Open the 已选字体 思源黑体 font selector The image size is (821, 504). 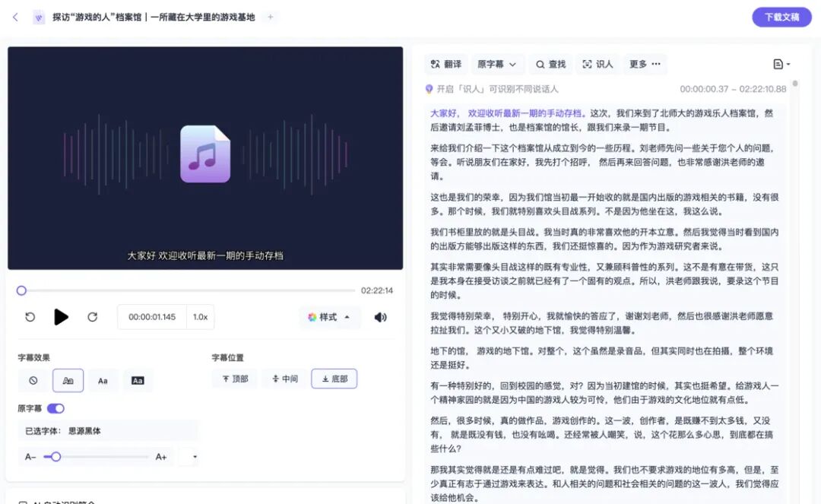pyautogui.click(x=109, y=431)
